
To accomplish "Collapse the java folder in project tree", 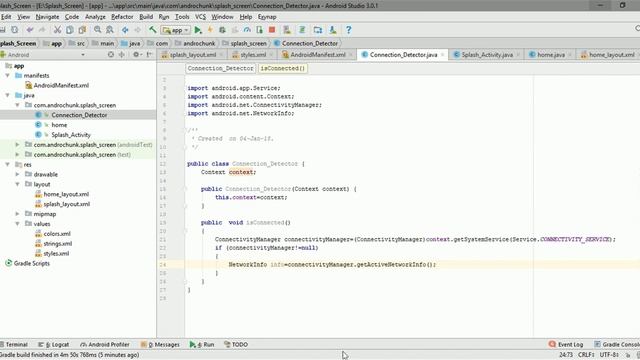I will click(x=7, y=95).
